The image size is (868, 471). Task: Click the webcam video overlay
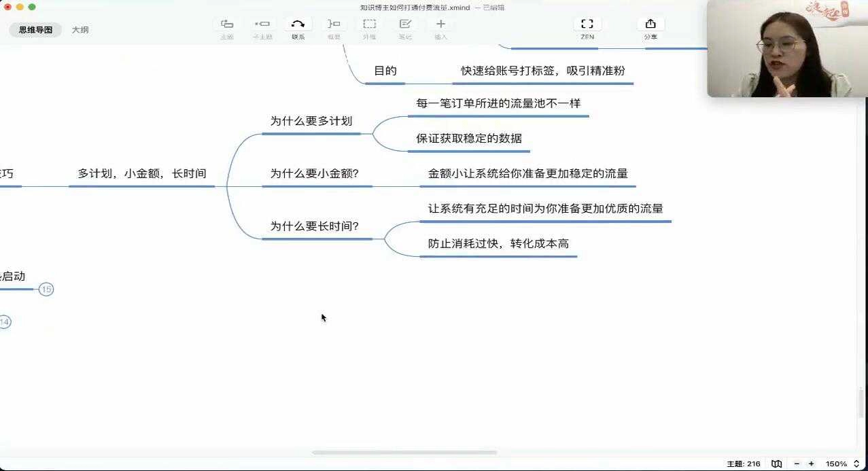pyautogui.click(x=786, y=48)
